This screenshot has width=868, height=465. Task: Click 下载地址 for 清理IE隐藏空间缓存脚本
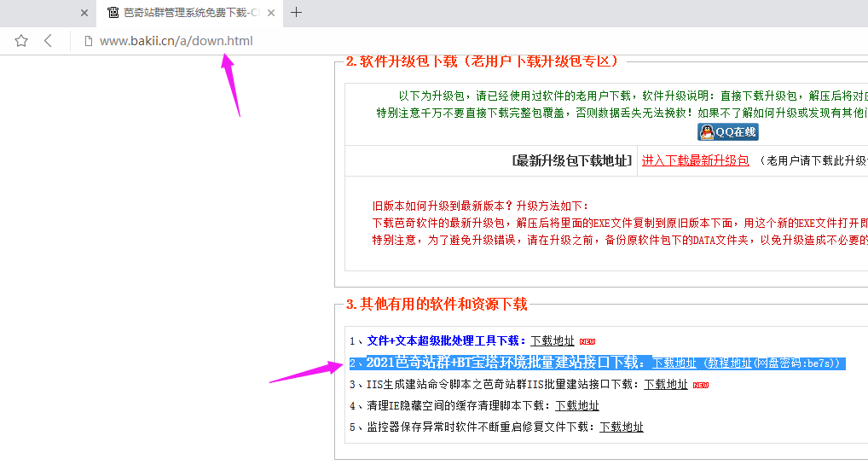coord(577,405)
